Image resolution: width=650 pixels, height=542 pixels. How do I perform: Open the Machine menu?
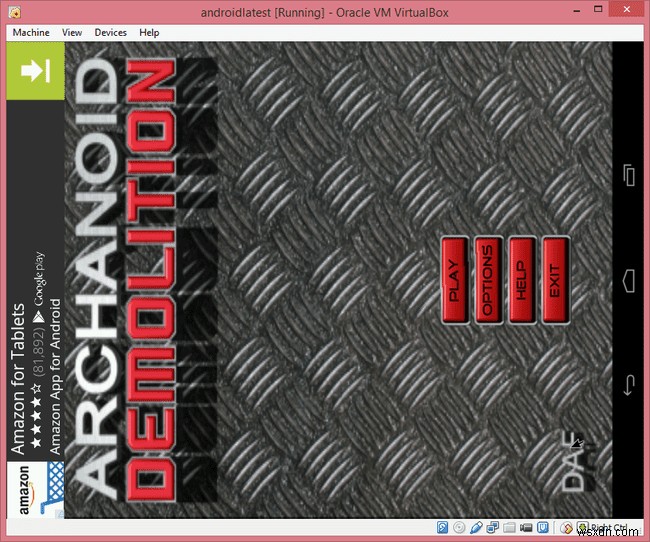[x=31, y=32]
